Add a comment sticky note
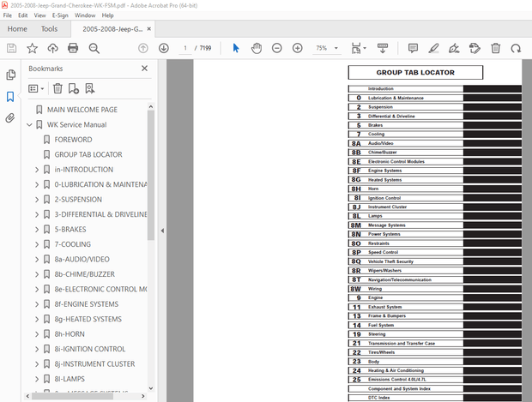532x402 pixels. tap(413, 48)
